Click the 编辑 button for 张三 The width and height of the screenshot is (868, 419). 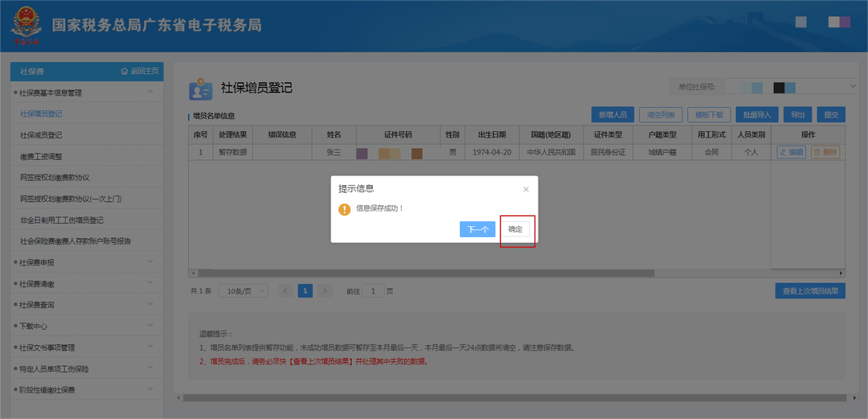[791, 152]
